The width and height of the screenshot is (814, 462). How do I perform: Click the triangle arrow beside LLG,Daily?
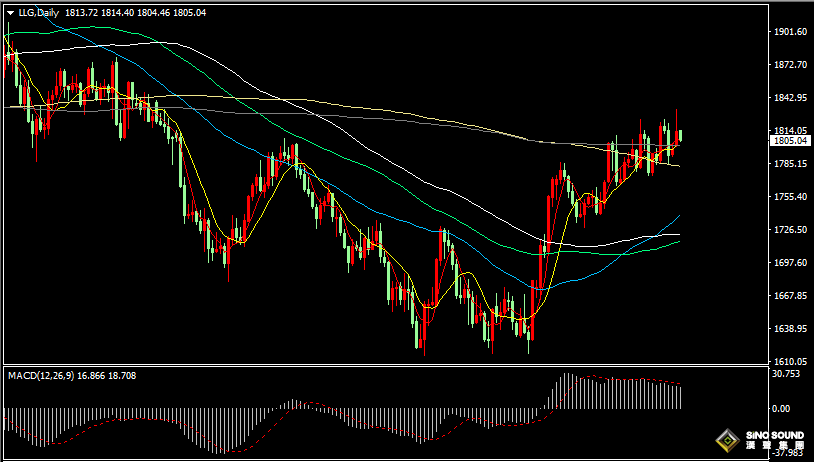click(x=10, y=13)
